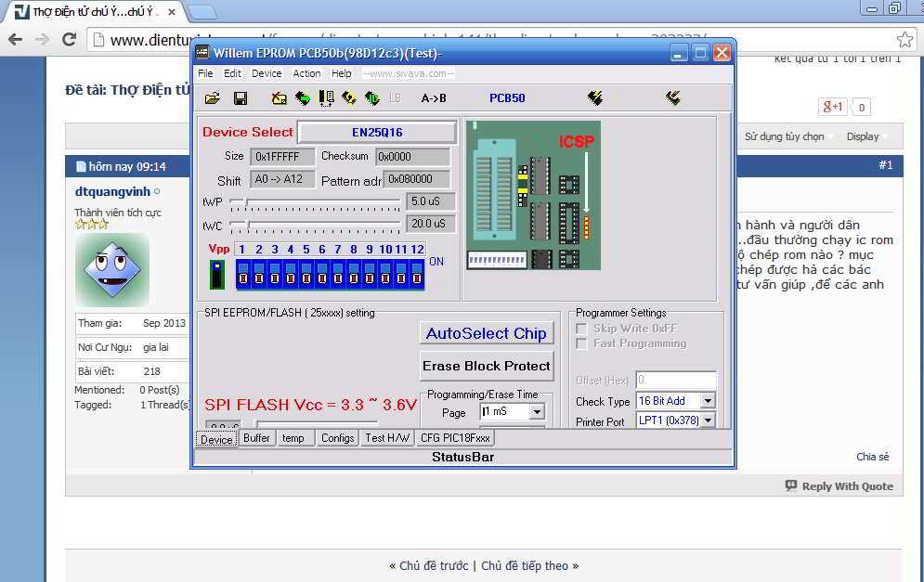Adjust the tWC slider

248,225
